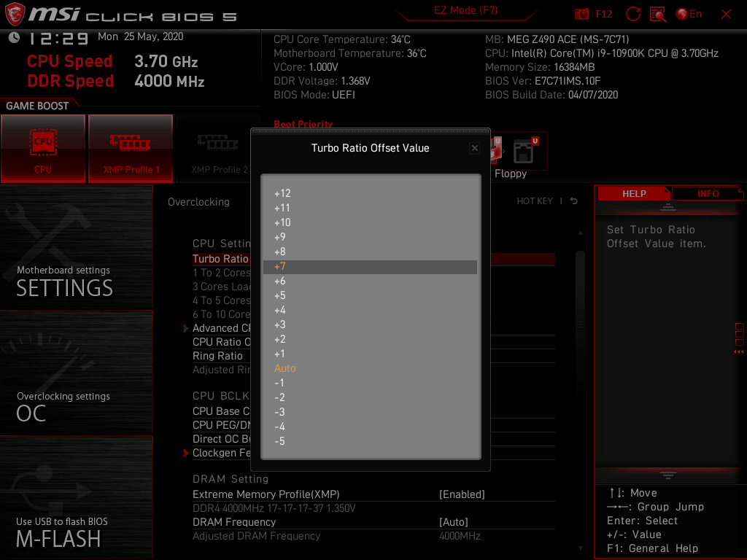Open the HOT KEY list

pyautogui.click(x=535, y=201)
